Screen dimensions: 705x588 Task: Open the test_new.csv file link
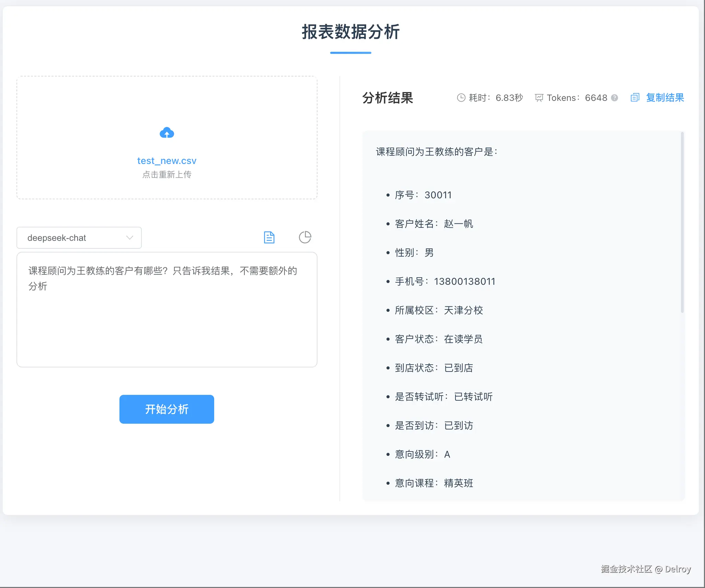click(167, 160)
